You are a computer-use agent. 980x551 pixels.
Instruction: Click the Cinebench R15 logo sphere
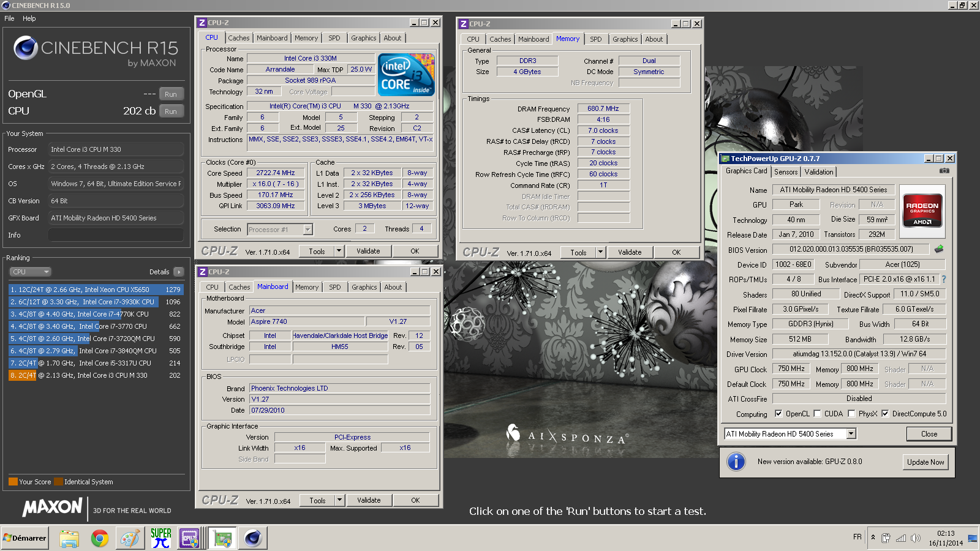[x=26, y=48]
